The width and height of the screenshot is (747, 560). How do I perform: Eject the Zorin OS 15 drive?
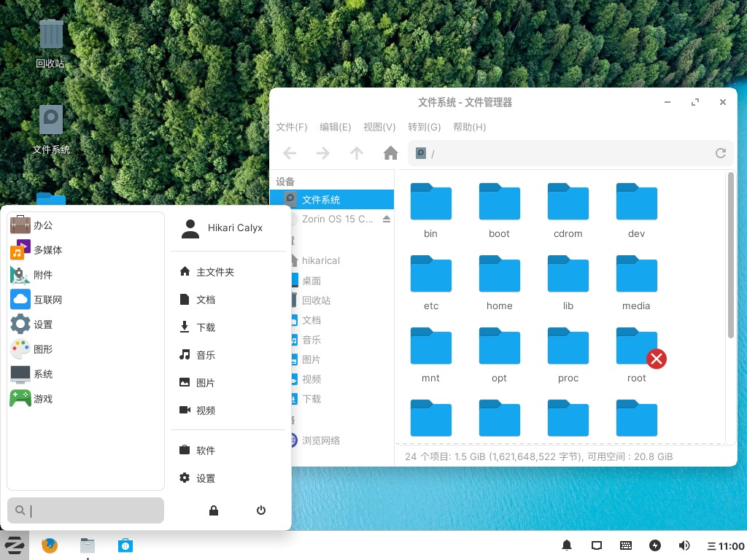(386, 219)
